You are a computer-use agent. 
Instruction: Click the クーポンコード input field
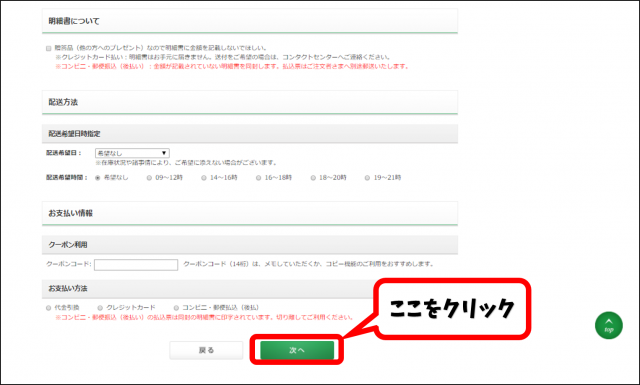click(x=136, y=265)
